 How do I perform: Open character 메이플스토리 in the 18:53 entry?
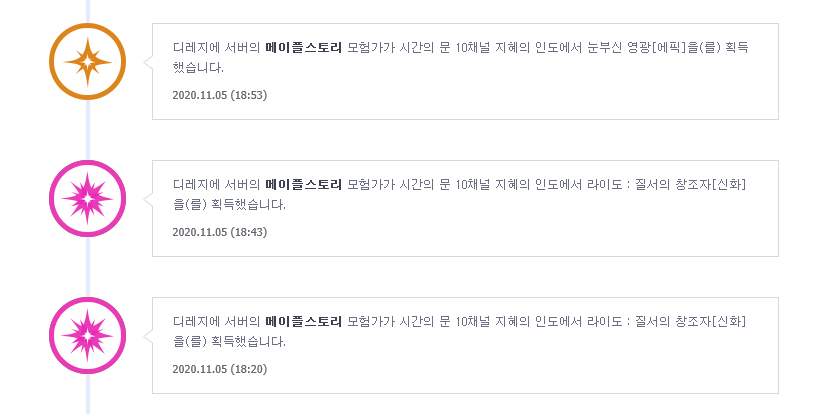click(304, 47)
